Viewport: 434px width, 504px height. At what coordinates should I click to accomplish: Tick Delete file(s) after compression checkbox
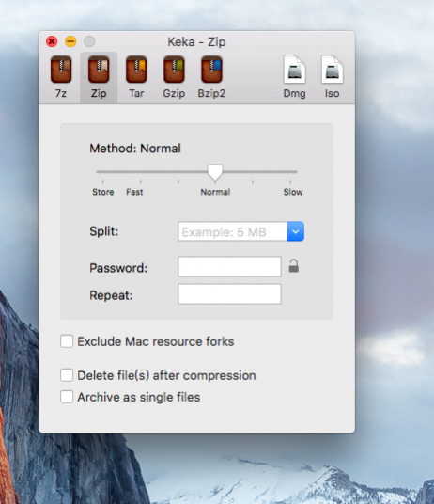(67, 375)
